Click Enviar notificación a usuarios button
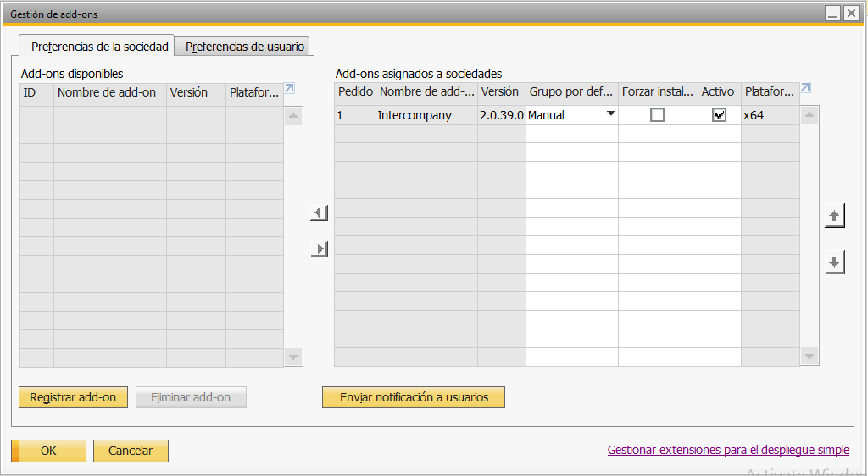 click(414, 397)
